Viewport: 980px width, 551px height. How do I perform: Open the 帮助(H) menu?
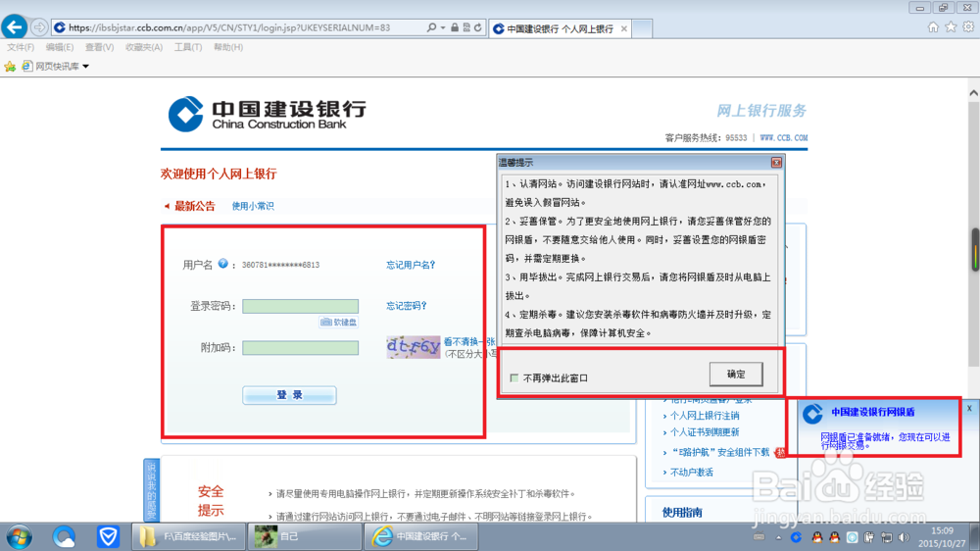click(228, 47)
